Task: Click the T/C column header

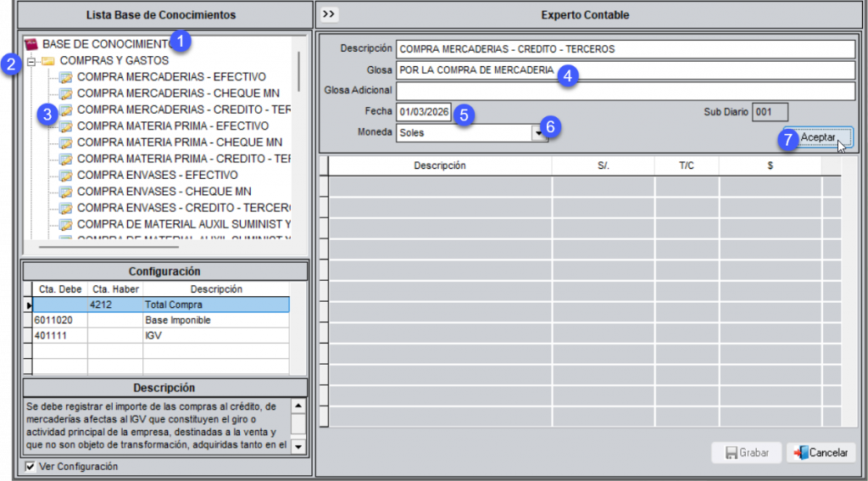Action: 687,165
